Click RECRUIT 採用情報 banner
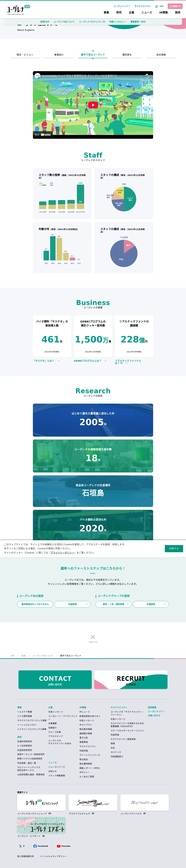Image resolution: width=186 pixels, height=868 pixels. [131, 680]
